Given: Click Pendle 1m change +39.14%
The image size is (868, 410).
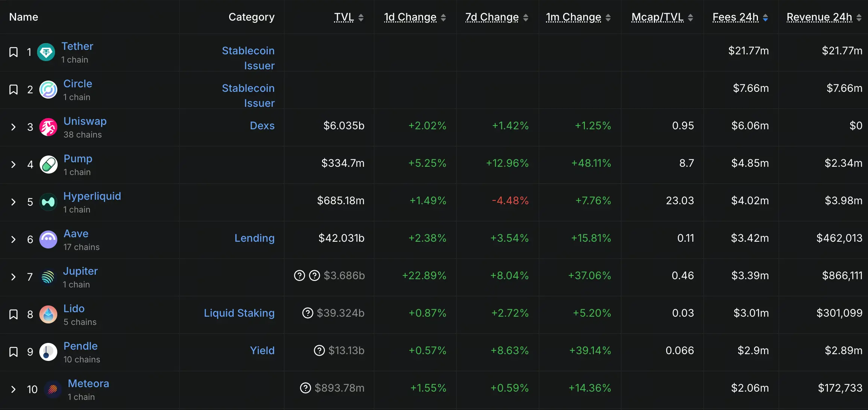Looking at the screenshot, I should click(x=590, y=350).
